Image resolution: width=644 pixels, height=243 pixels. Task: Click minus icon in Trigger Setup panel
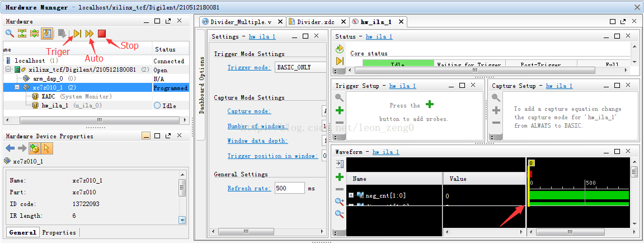coord(339,123)
